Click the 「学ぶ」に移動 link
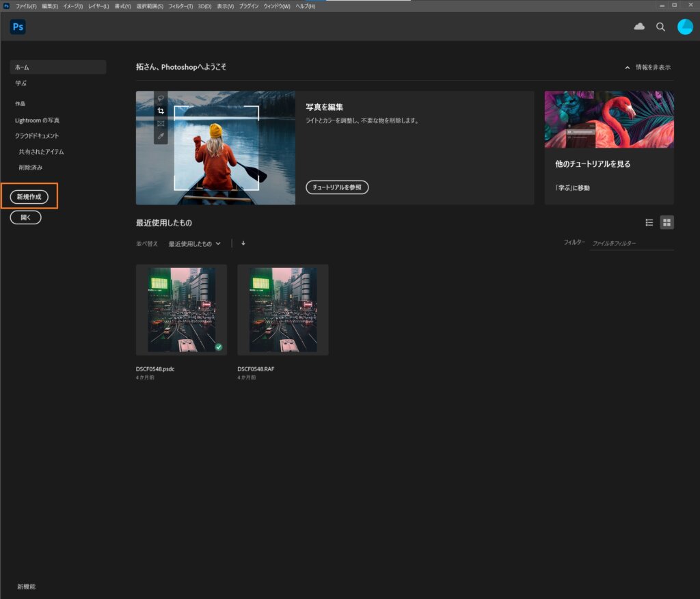 point(572,188)
